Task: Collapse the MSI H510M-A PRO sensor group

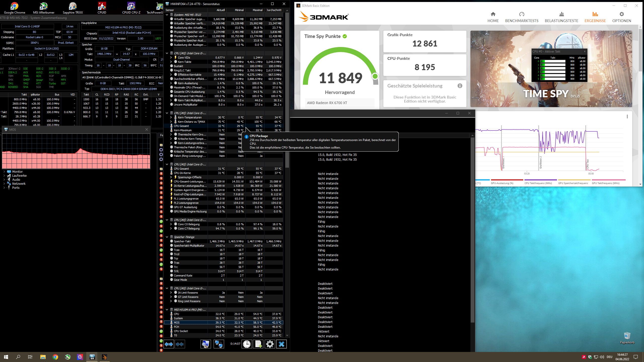Action: click(x=167, y=310)
